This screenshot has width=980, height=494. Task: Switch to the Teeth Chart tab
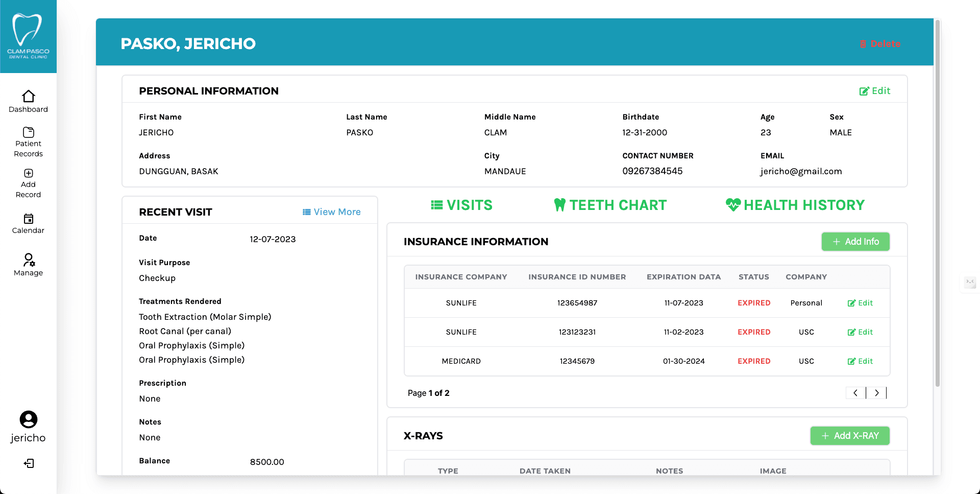pos(610,205)
